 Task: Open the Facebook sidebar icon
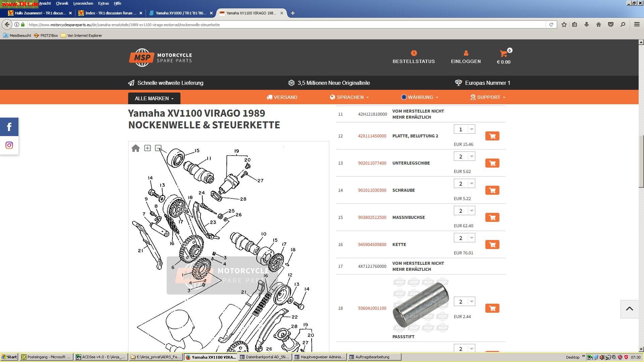pyautogui.click(x=9, y=127)
